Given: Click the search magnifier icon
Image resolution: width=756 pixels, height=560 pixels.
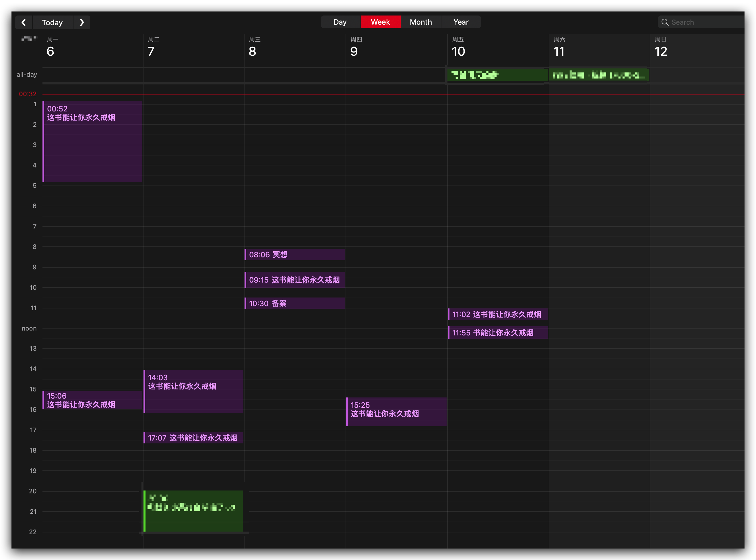Looking at the screenshot, I should click(664, 22).
